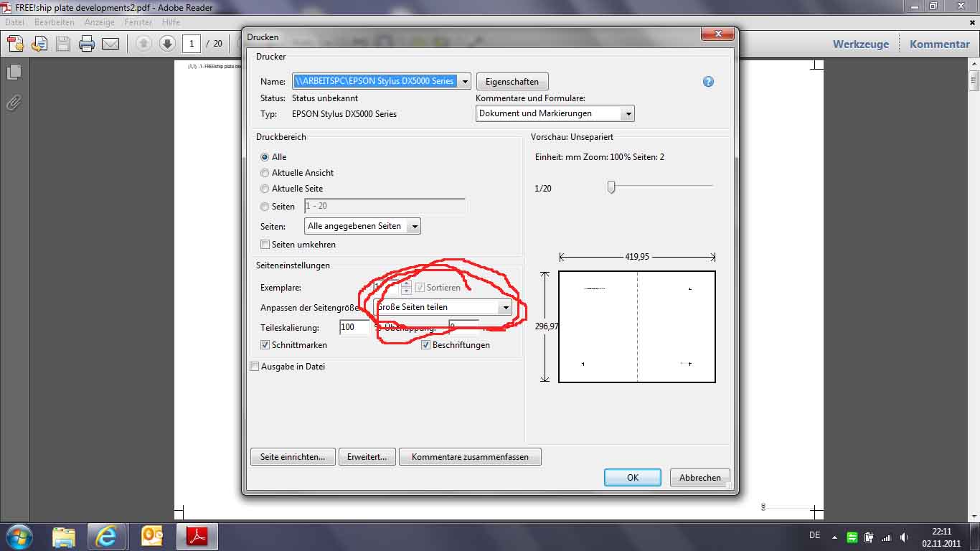Select the Aktuelle Ansicht radio option
Viewport: 980px width, 551px height.
(x=265, y=173)
